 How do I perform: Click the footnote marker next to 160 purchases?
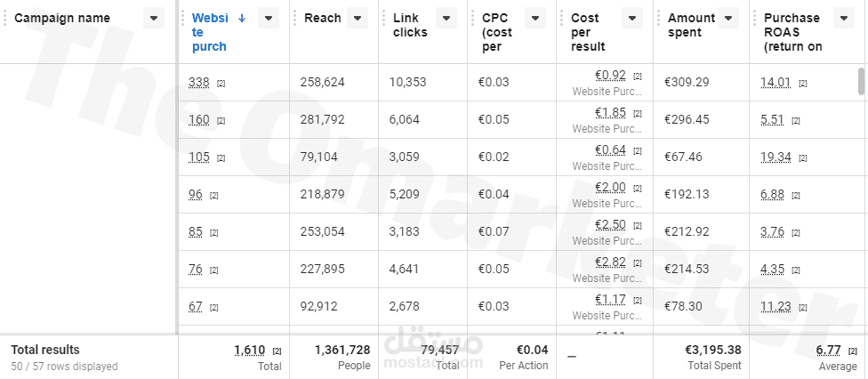[x=221, y=121]
